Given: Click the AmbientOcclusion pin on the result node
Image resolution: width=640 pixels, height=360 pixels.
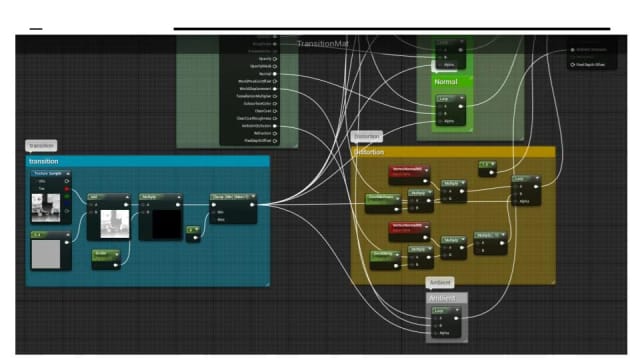Looking at the screenshot, I should (275, 126).
